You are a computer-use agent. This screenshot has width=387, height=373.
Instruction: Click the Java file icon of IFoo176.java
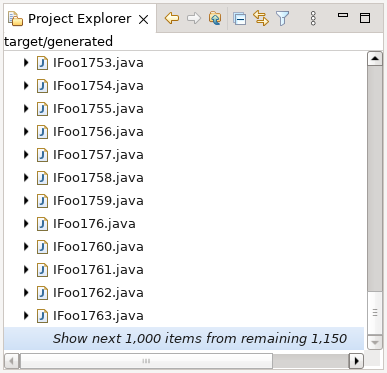(x=42, y=224)
